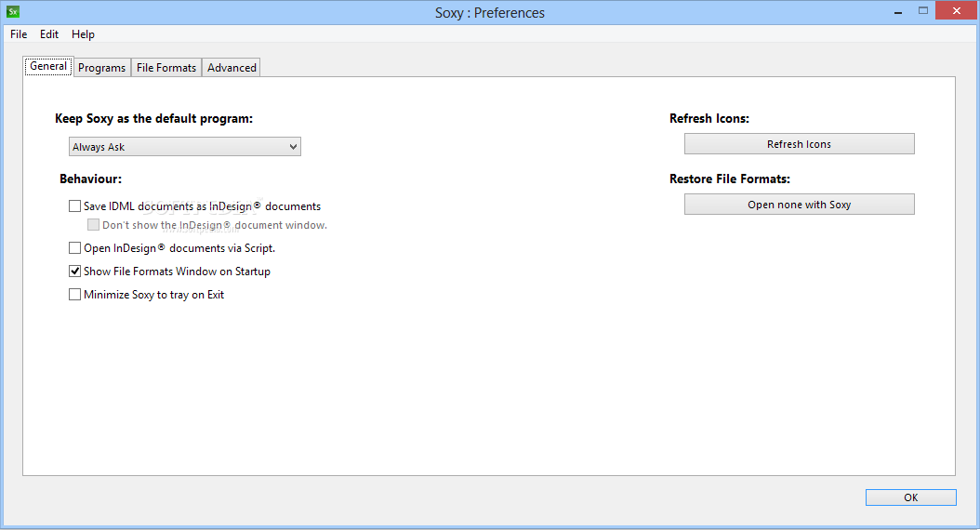This screenshot has height=530, width=980.
Task: Click the 'Refresh Icons:' heading
Action: (x=709, y=119)
